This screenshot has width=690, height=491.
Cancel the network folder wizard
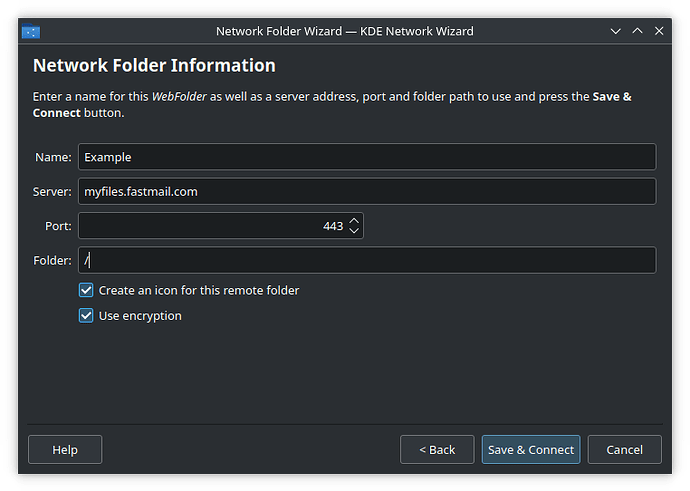coord(624,450)
